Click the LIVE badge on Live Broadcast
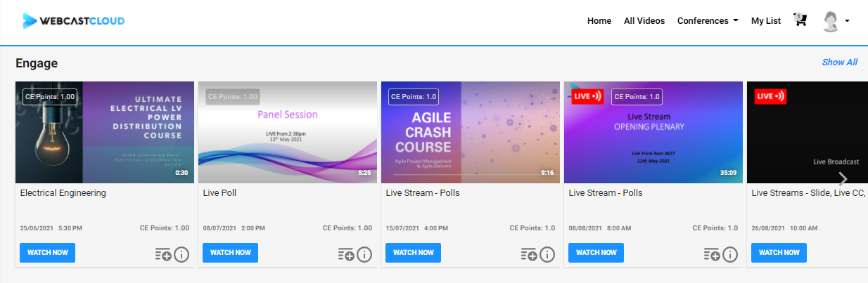The width and height of the screenshot is (868, 283). [770, 96]
